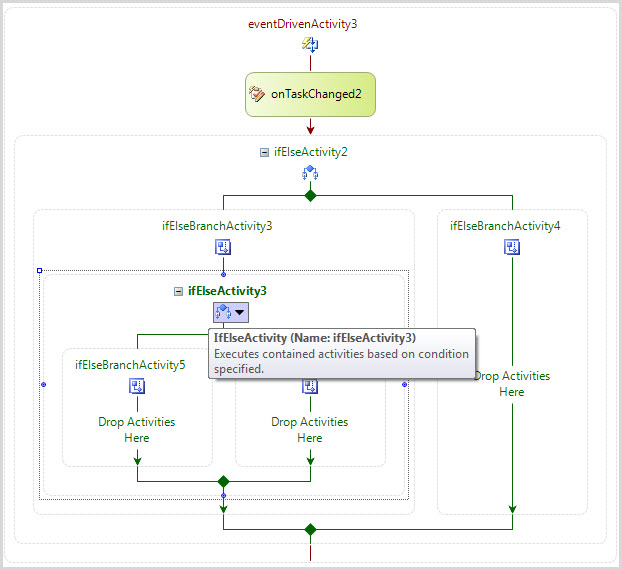Click the ifElseActivity3 bold label

coord(227,291)
